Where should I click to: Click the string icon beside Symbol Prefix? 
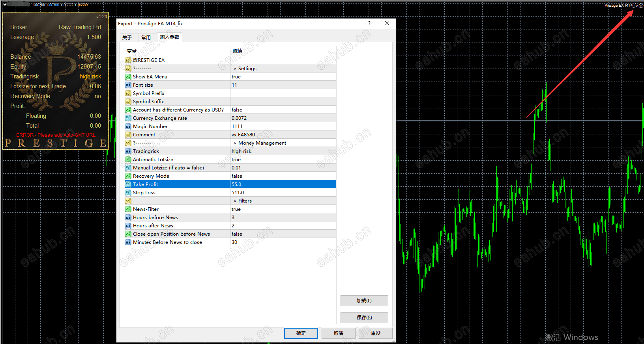(x=128, y=93)
